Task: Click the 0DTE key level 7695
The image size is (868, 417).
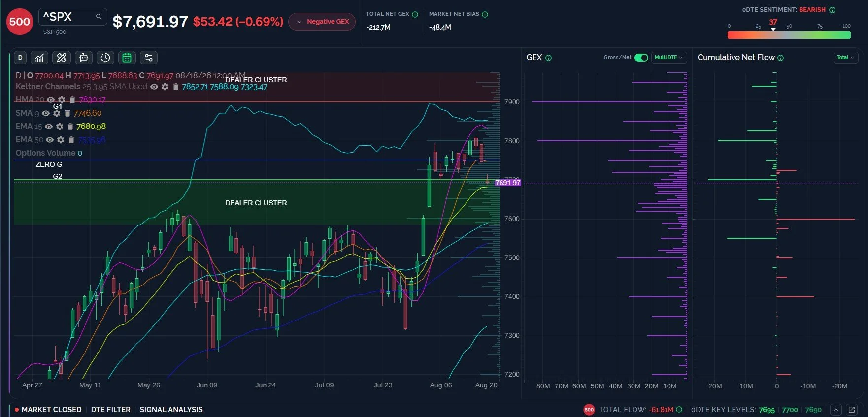Action: (x=767, y=410)
